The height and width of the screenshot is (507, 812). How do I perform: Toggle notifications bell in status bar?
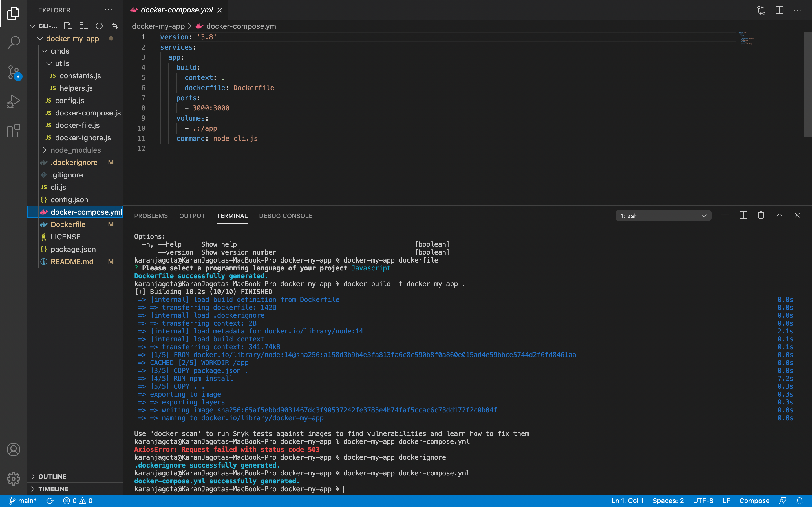tap(800, 501)
